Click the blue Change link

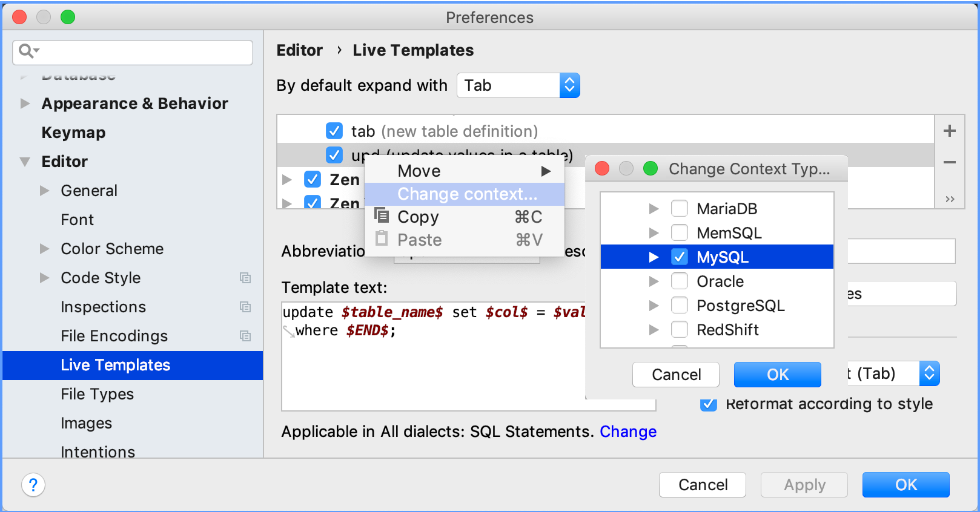(628, 432)
